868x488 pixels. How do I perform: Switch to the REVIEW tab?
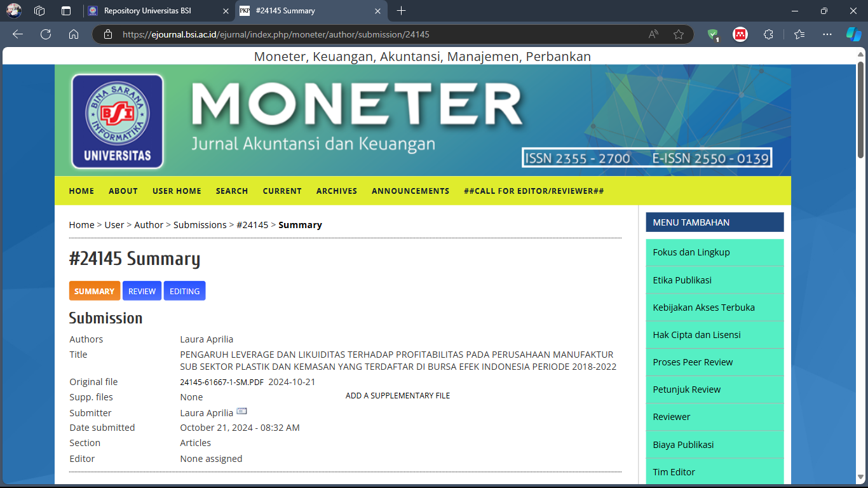142,291
